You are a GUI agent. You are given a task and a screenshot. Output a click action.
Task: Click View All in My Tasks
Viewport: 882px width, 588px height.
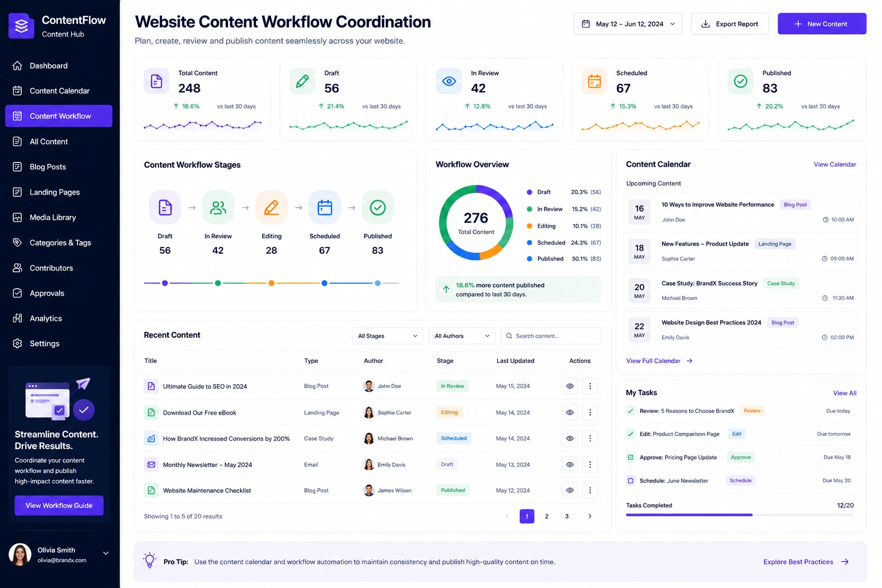click(x=845, y=393)
